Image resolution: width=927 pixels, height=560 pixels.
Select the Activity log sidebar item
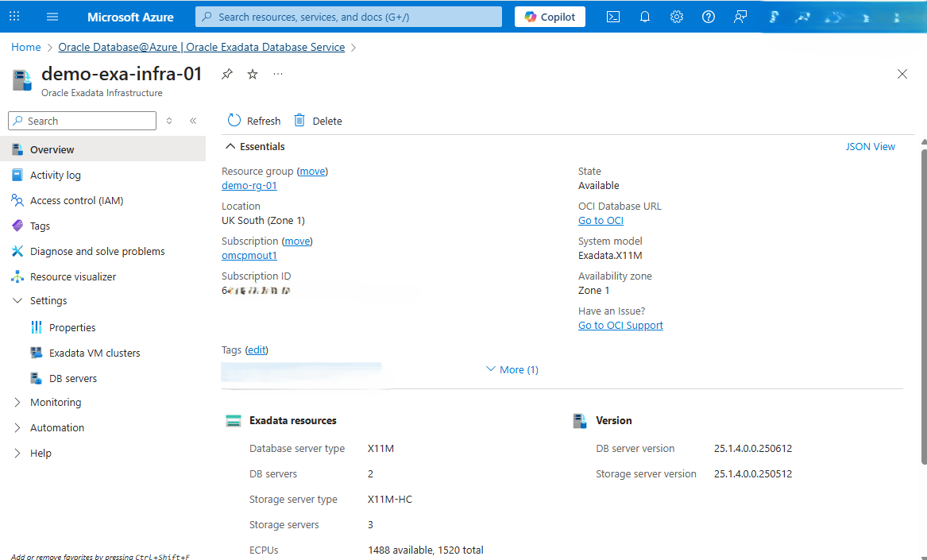tap(55, 175)
